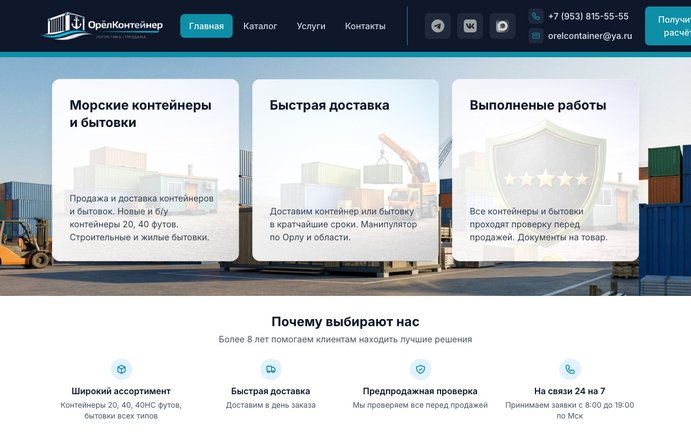Open the Контакты menu item

365,26
